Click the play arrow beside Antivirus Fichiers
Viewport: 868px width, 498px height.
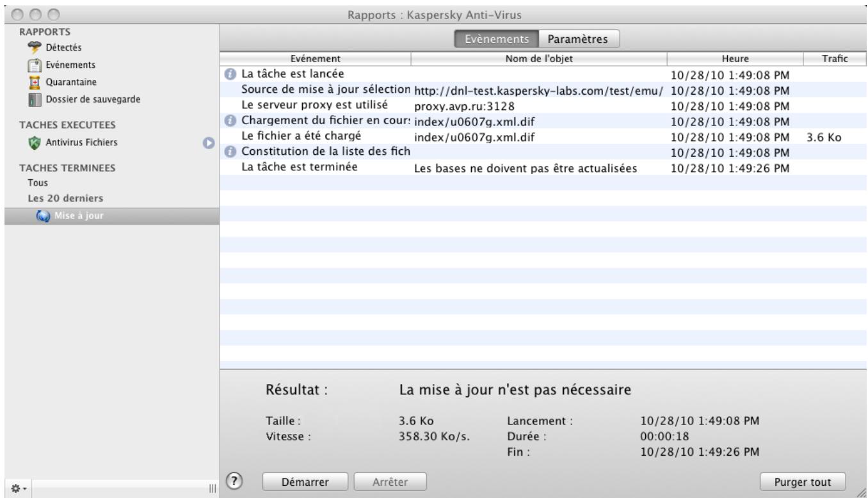coord(208,143)
